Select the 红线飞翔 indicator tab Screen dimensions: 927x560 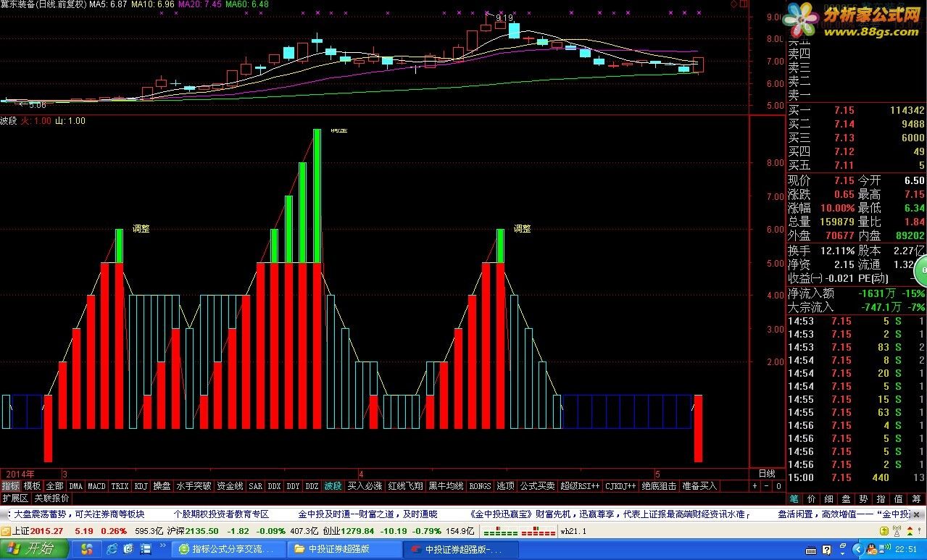click(405, 486)
